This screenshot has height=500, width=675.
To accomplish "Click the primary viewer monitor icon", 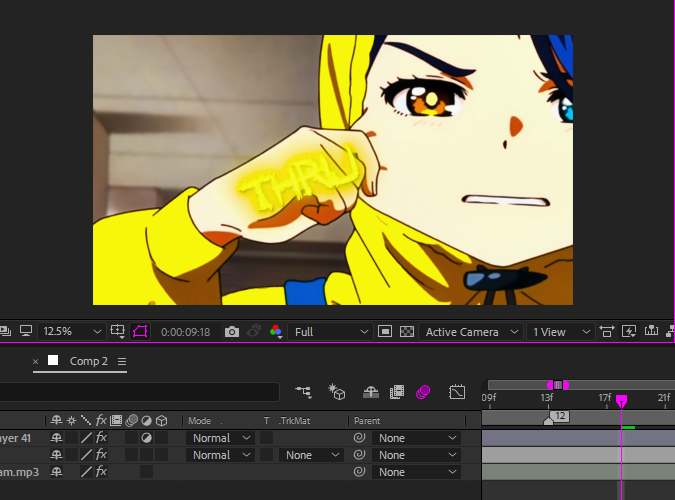I will click(26, 331).
